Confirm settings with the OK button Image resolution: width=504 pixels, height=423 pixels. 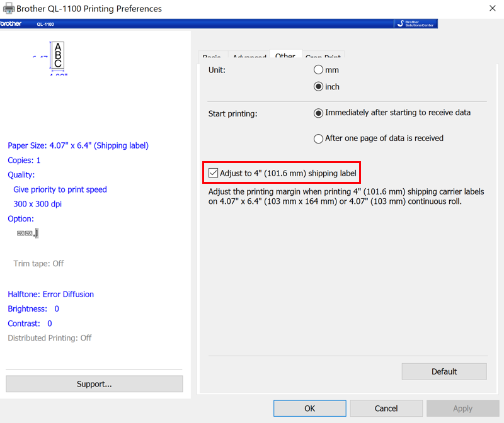click(309, 408)
